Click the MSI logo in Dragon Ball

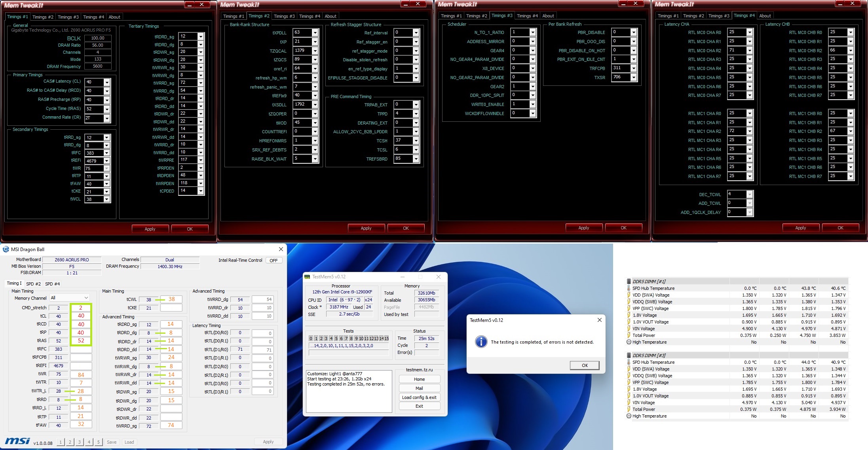[17, 441]
